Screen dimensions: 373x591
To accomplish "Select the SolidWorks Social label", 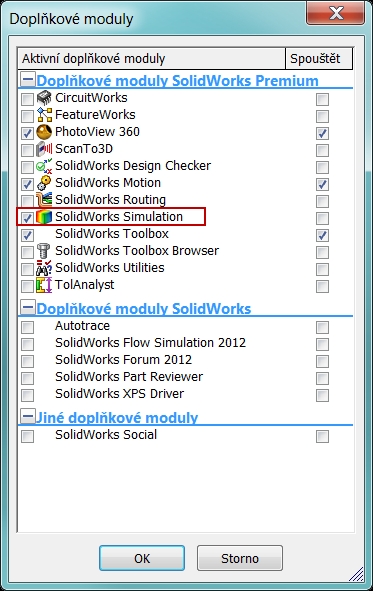I will pos(106,435).
